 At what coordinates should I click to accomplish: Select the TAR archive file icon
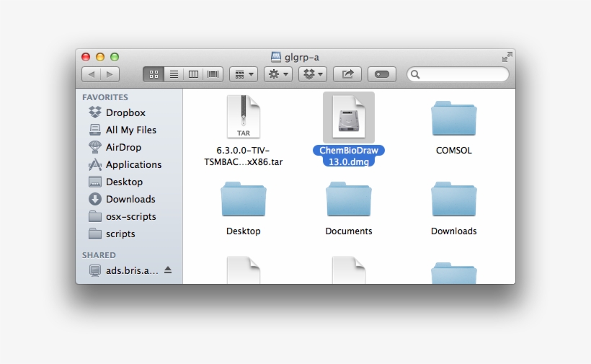point(244,117)
